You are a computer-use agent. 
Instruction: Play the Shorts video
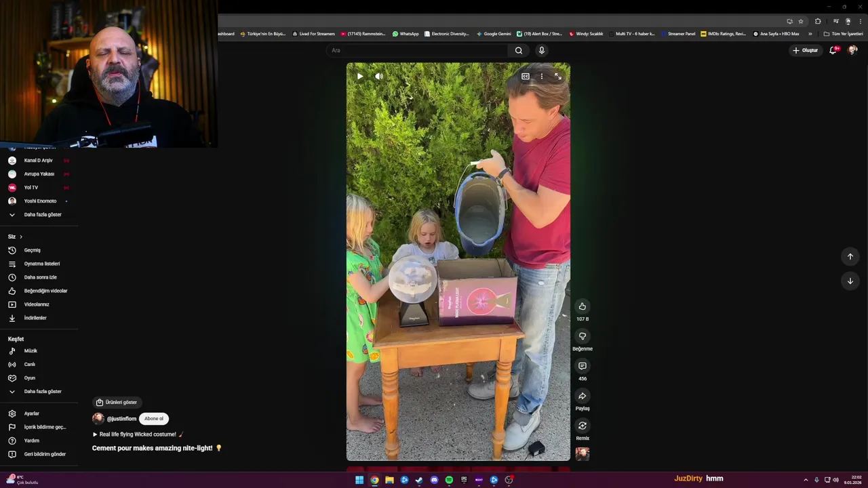click(360, 77)
